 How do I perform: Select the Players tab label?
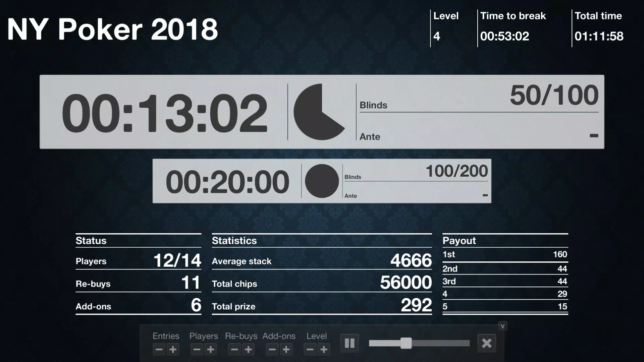tap(204, 336)
